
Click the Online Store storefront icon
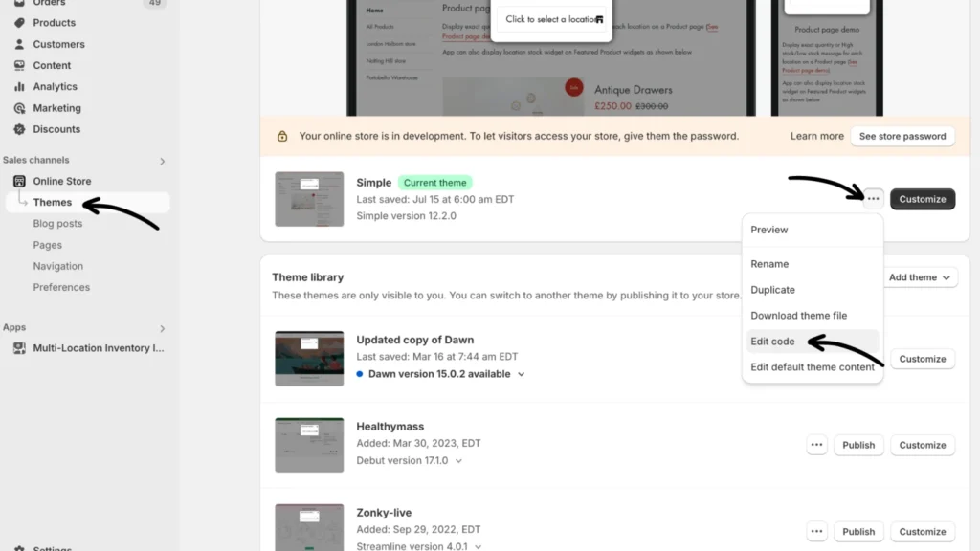click(19, 181)
